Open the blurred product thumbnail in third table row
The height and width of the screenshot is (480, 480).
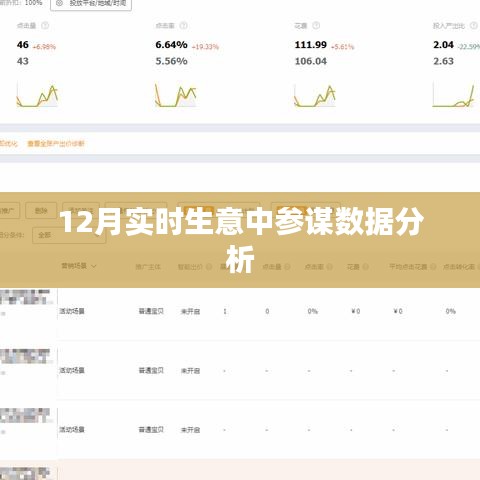[x=25, y=416]
